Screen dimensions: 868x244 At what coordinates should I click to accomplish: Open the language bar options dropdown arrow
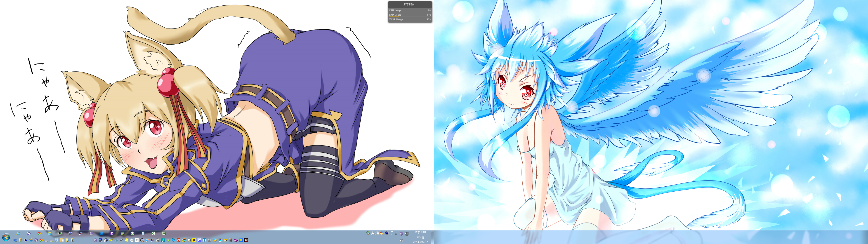[392, 234]
